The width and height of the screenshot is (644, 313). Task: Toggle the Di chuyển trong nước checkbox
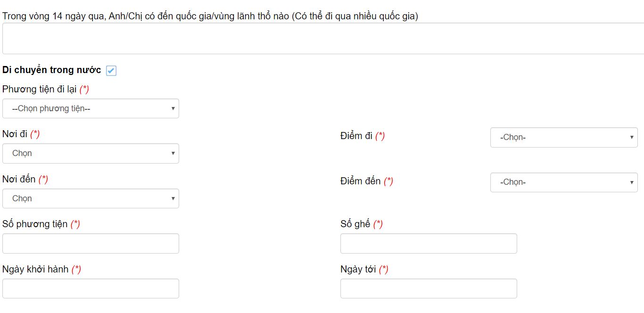click(x=111, y=71)
